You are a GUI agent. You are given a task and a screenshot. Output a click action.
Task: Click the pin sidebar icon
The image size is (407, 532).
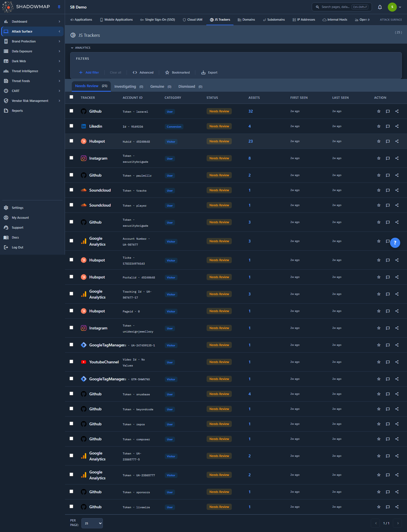coord(59,7)
